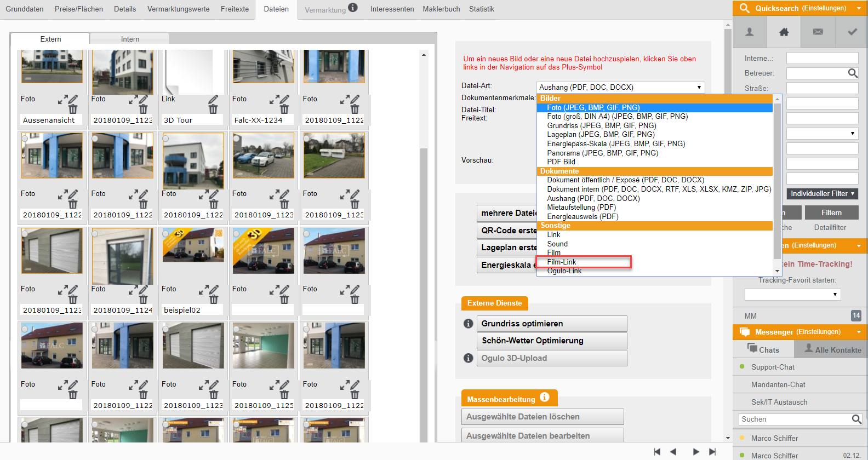868x460 pixels.
Task: Click the info icon beside Grundriss optimieren
Action: (468, 324)
